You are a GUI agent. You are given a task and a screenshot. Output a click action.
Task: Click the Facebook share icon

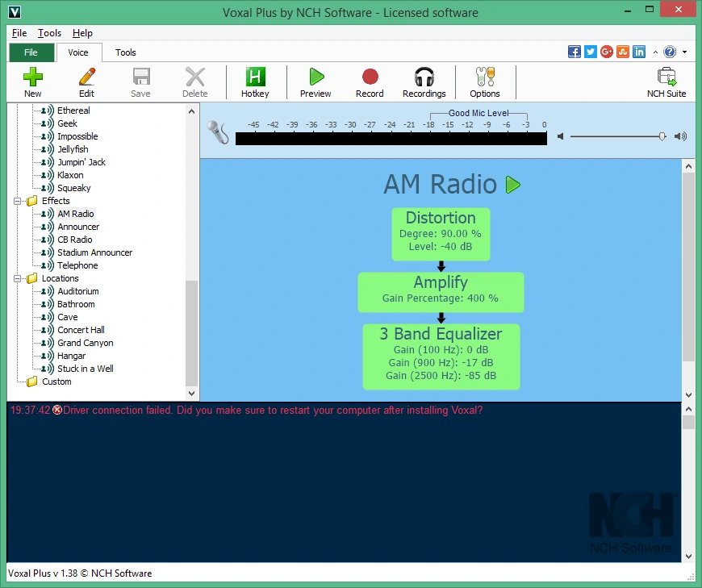click(x=575, y=52)
